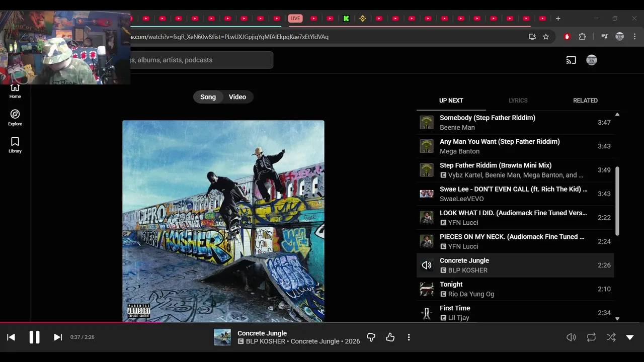Switch to the green K browser tab
The image size is (644, 362).
tap(346, 19)
